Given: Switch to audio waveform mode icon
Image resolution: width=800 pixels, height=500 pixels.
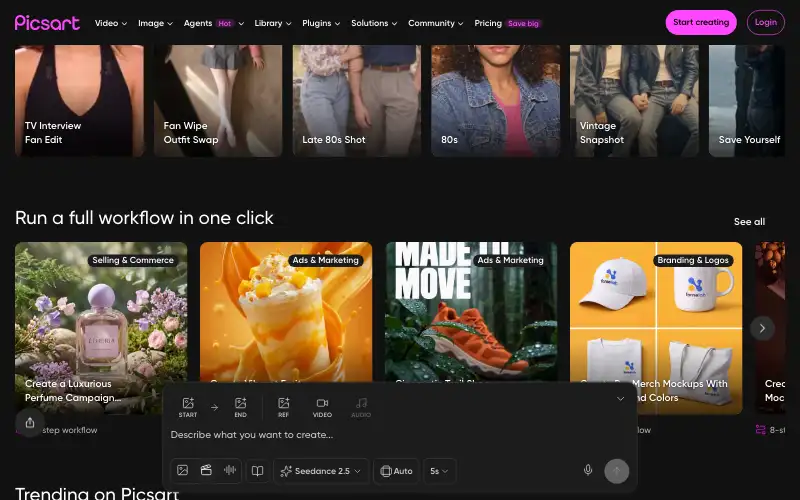Looking at the screenshot, I should coord(230,470).
